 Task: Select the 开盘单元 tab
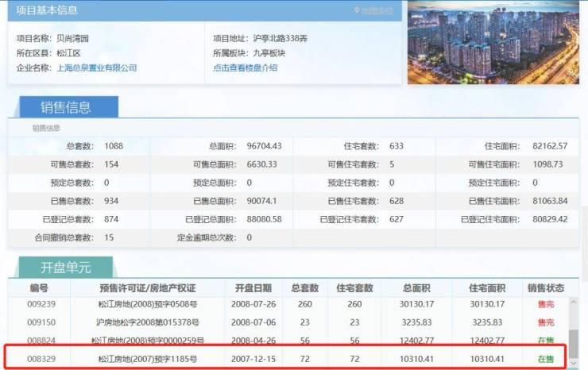tap(65, 267)
